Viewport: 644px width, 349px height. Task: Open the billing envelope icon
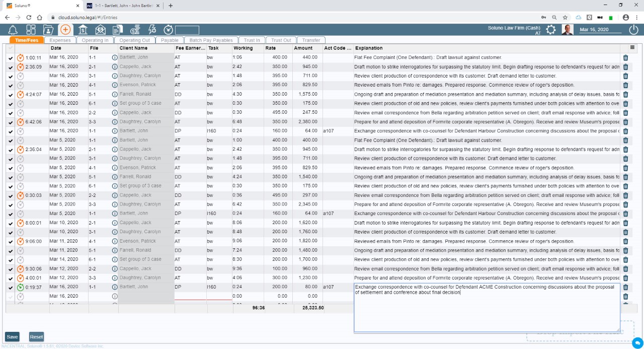tap(100, 29)
